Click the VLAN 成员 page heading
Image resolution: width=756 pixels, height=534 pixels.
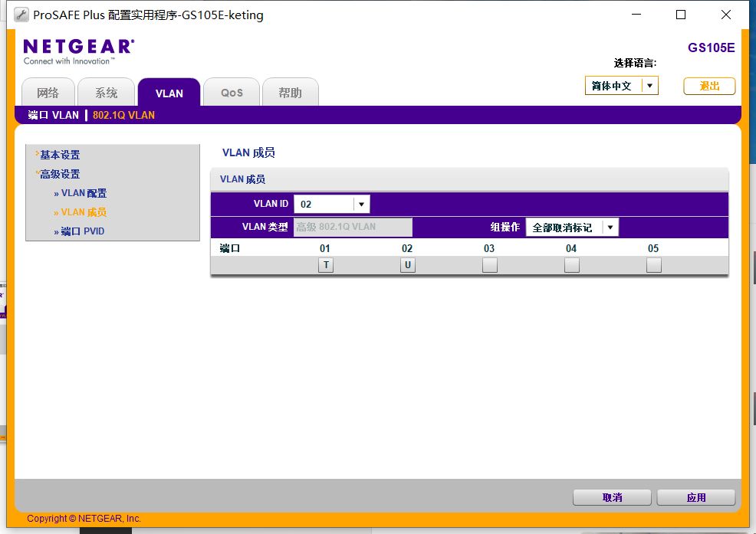(248, 152)
